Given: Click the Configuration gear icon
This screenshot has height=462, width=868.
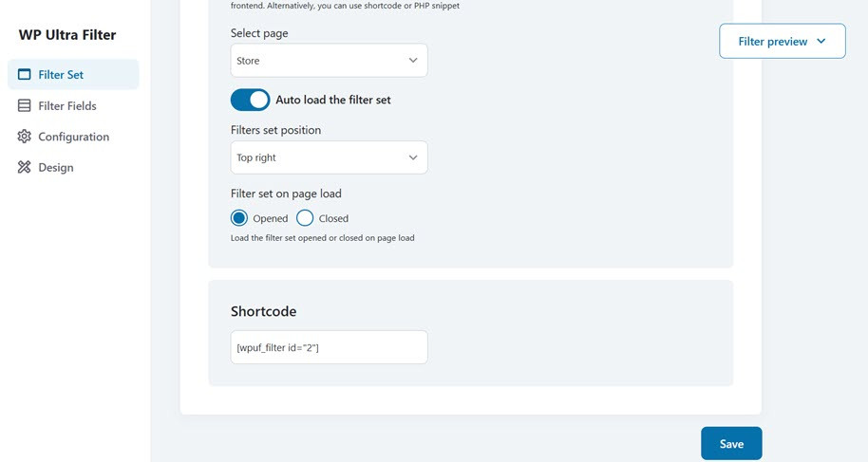Looking at the screenshot, I should pyautogui.click(x=25, y=137).
